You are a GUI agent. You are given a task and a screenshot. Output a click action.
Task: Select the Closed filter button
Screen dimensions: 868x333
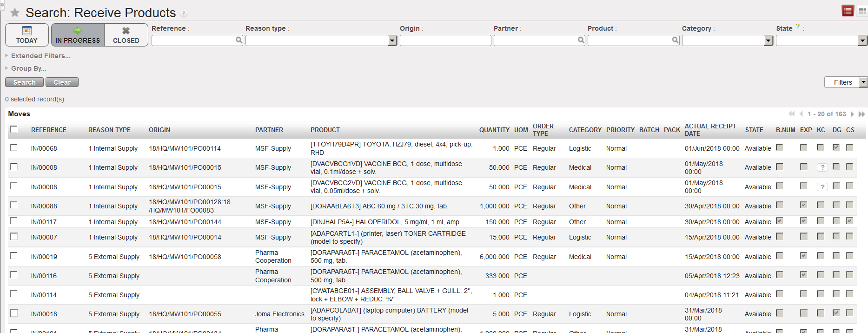tap(126, 35)
